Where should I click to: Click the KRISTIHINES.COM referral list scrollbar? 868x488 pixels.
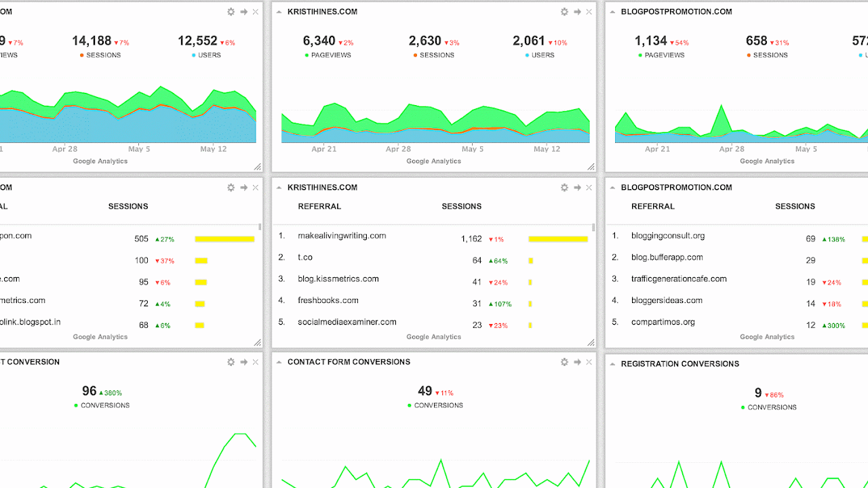593,228
